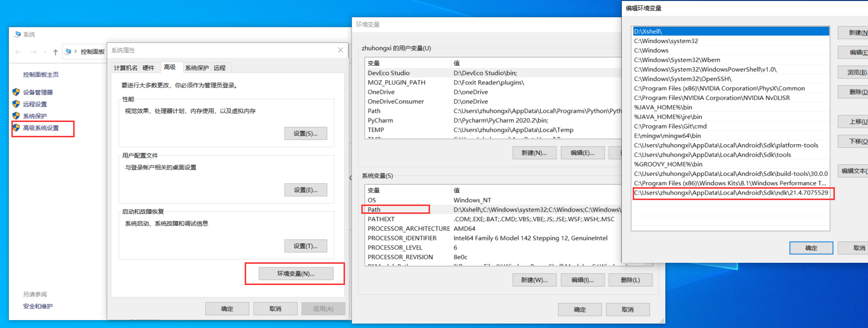Select the DevEco Studio user variable row

tap(493, 73)
